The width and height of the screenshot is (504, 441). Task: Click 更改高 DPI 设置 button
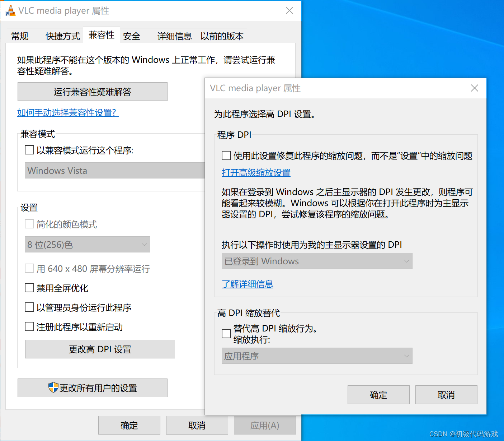point(100,349)
